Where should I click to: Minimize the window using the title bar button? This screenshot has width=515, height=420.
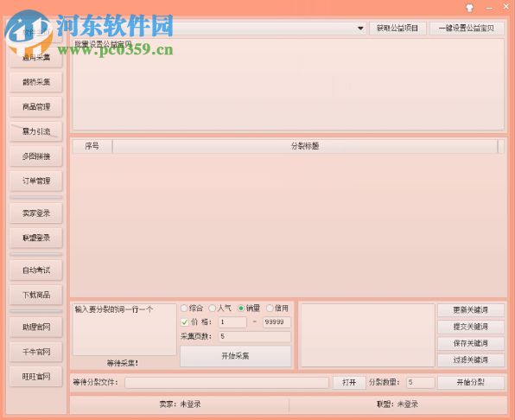coord(489,8)
